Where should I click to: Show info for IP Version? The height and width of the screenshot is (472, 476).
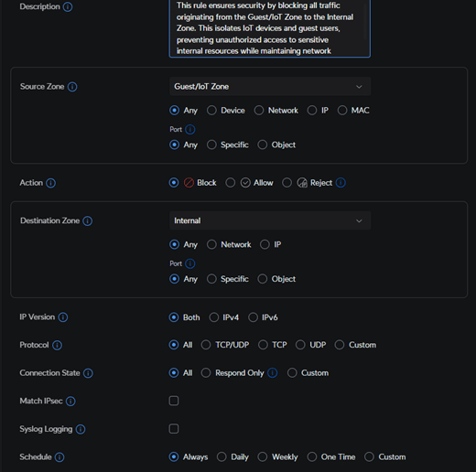click(63, 317)
